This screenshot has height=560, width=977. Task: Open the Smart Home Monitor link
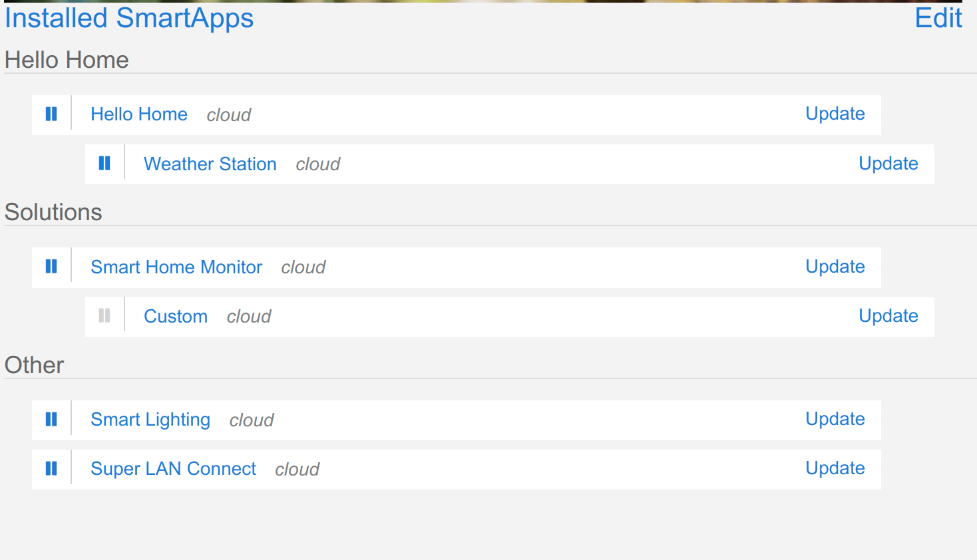[x=176, y=267]
